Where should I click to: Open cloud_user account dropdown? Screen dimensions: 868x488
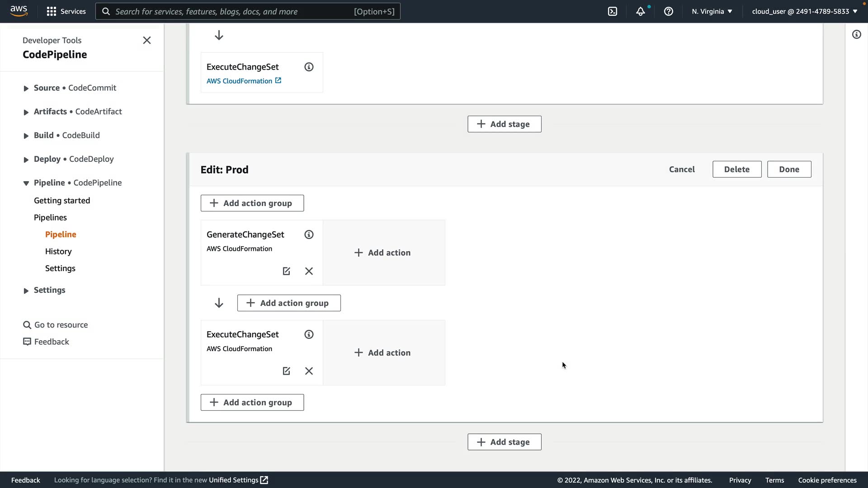[x=805, y=11]
